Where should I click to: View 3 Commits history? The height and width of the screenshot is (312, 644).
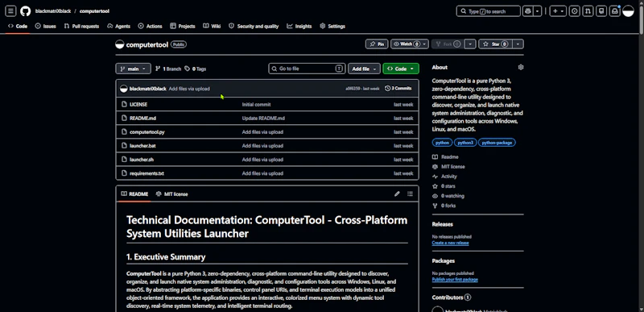398,89
